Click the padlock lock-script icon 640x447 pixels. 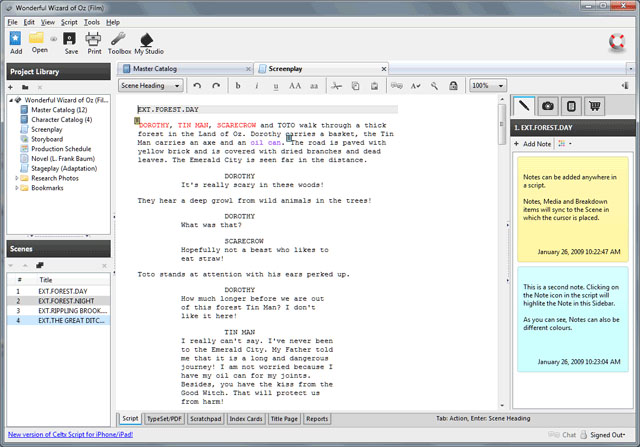click(453, 86)
